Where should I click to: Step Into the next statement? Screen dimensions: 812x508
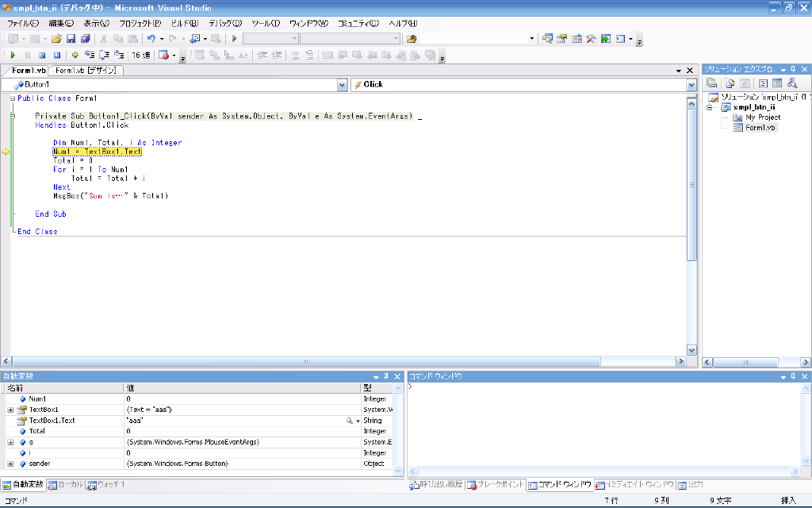[90, 55]
